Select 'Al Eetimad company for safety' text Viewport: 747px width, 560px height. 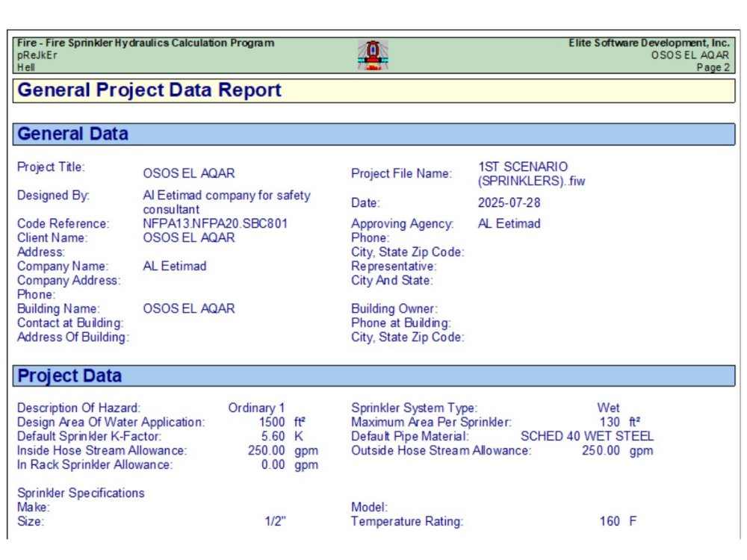click(x=227, y=195)
